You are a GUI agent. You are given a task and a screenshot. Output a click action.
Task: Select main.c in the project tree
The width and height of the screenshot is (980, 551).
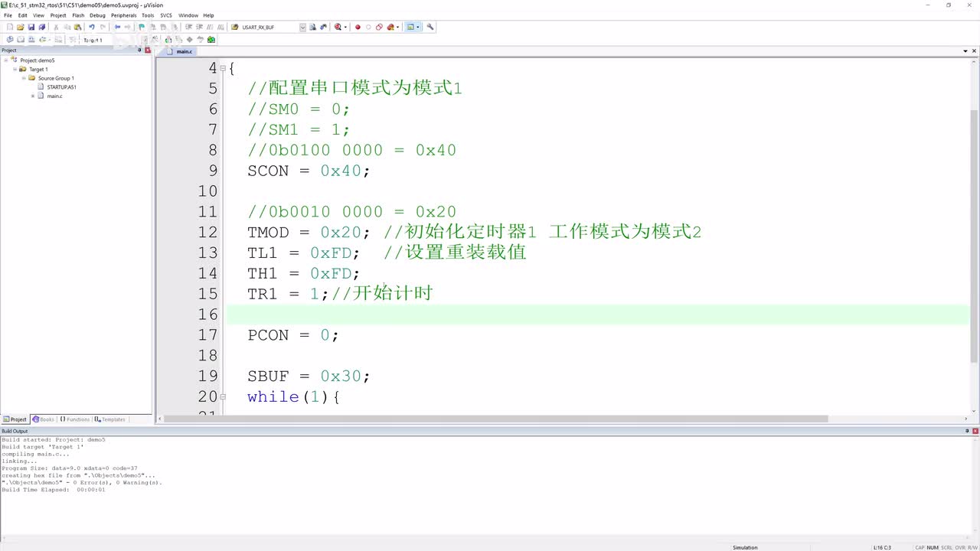54,96
